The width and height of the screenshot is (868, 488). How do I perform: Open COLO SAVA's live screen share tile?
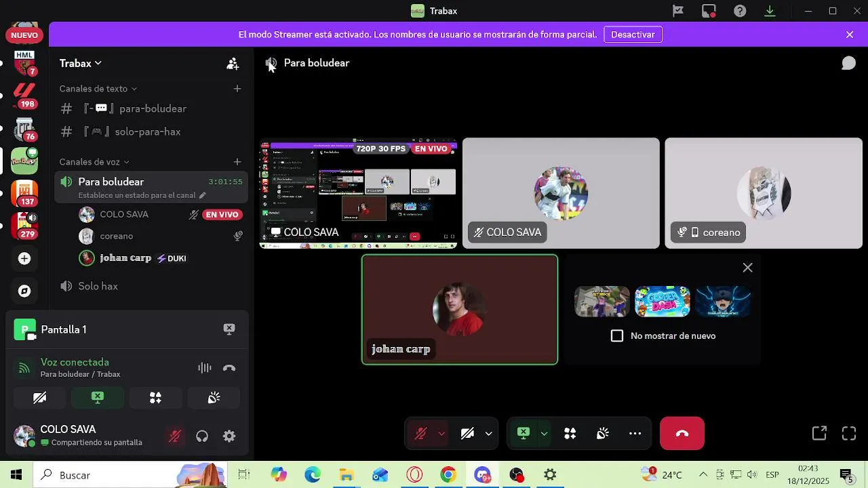(359, 194)
